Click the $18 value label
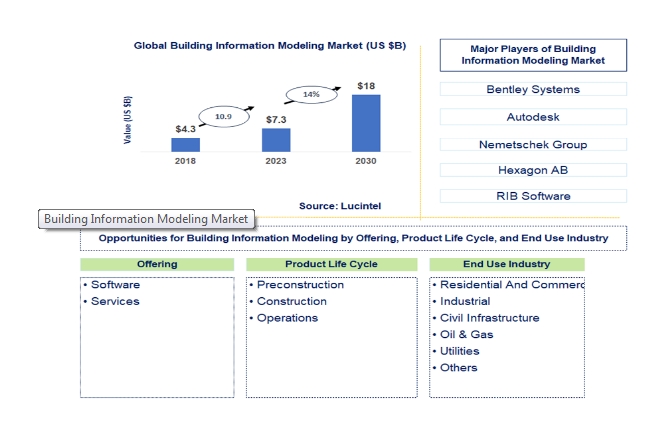Image resolution: width=665 pixels, height=428 pixels. click(366, 86)
